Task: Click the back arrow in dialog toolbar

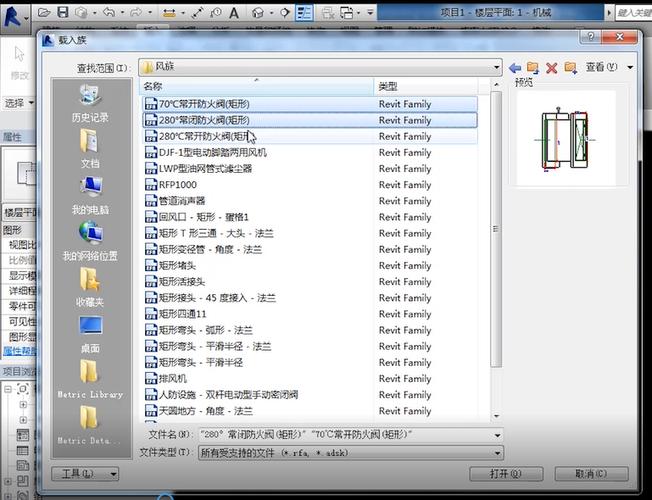Action: tap(515, 67)
